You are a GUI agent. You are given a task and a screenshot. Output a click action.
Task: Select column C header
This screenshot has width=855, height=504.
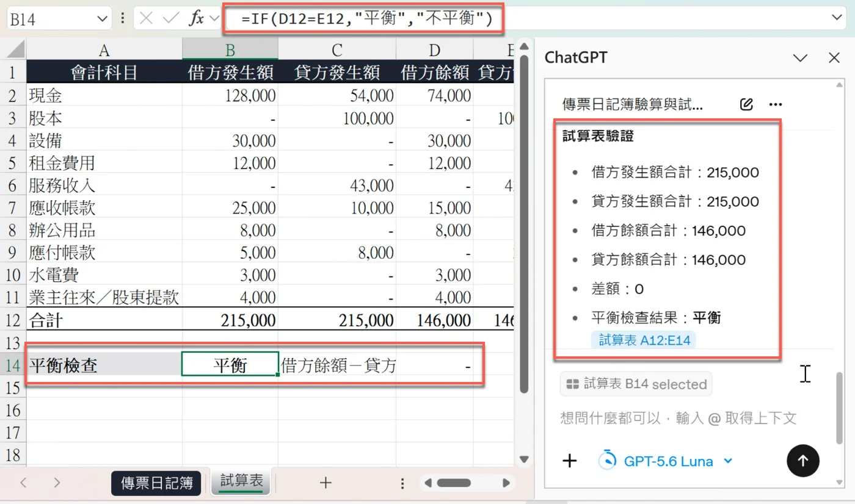coord(337,49)
